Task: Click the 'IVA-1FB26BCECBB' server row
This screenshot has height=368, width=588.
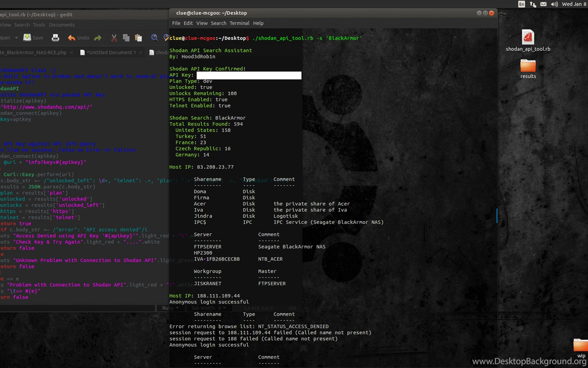Action: tap(238, 259)
